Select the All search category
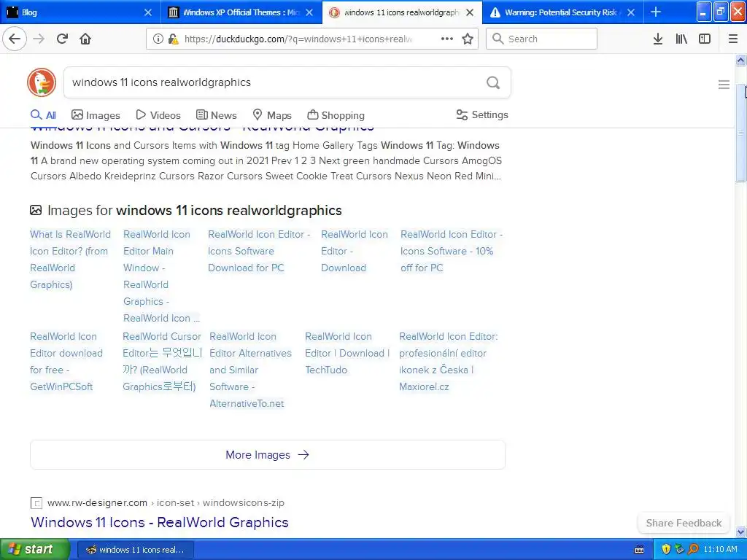 coord(43,115)
